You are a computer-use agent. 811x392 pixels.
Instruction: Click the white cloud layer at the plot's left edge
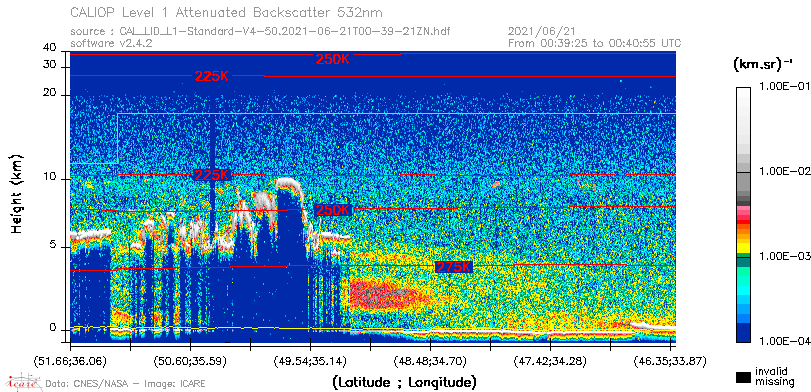[x=91, y=235]
